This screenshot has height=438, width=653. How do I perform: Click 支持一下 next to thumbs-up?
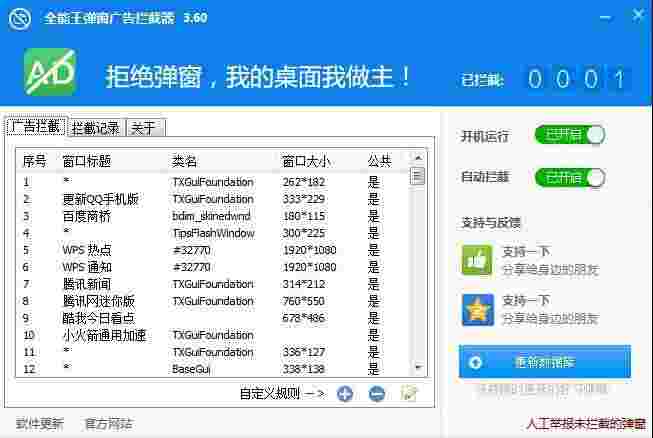526,251
